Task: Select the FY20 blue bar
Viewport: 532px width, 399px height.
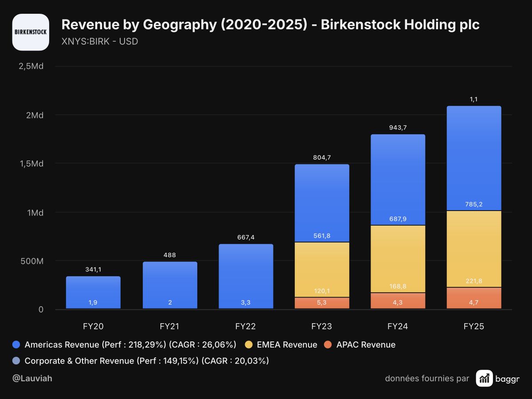Action: pyautogui.click(x=93, y=292)
